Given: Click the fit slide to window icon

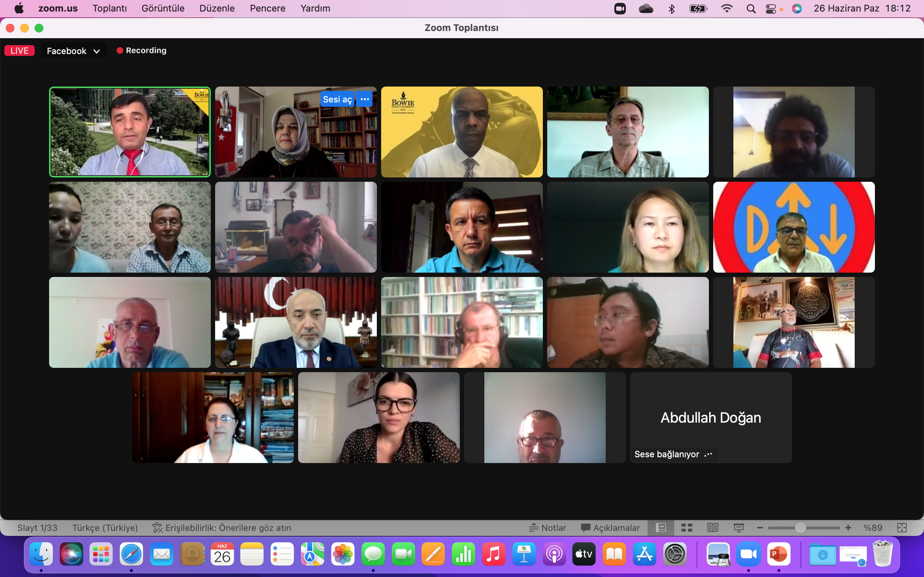Looking at the screenshot, I should [902, 528].
